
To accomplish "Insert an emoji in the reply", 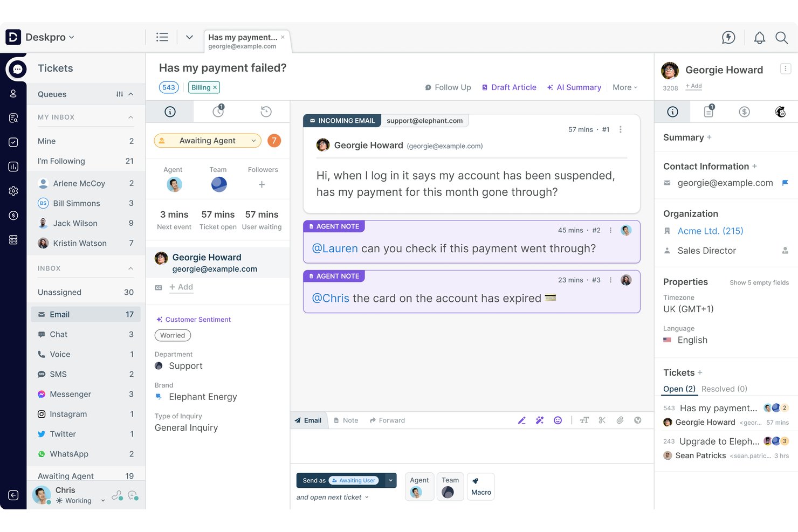I will 558,420.
